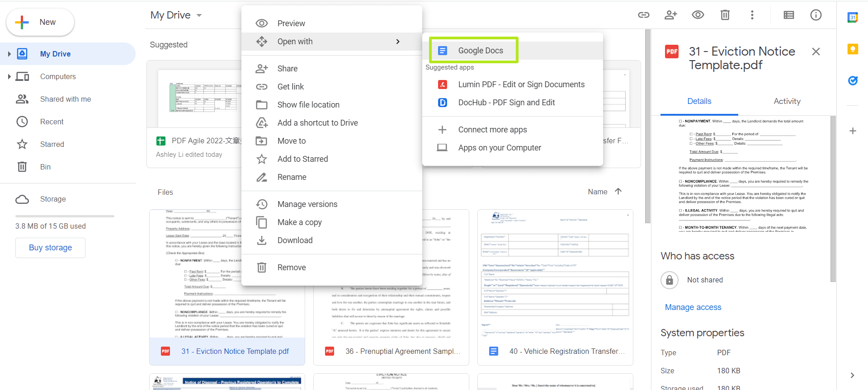Click the Preview eye icon in toolbar

698,15
